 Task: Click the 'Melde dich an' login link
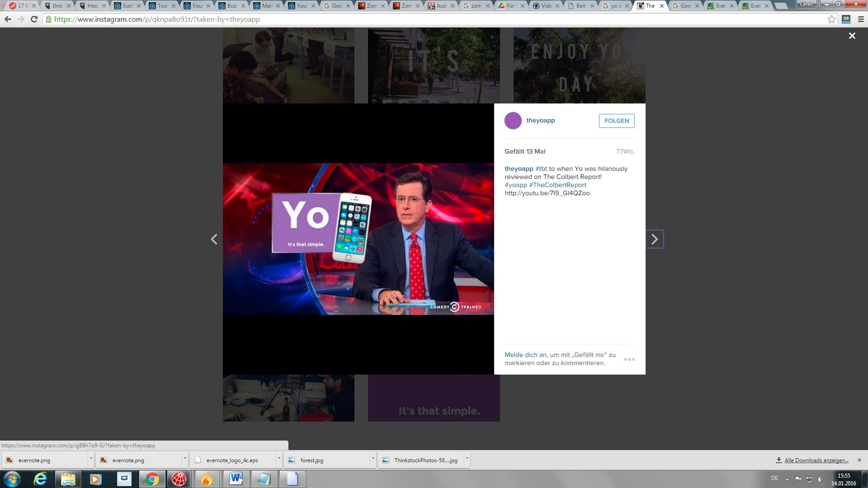(525, 355)
